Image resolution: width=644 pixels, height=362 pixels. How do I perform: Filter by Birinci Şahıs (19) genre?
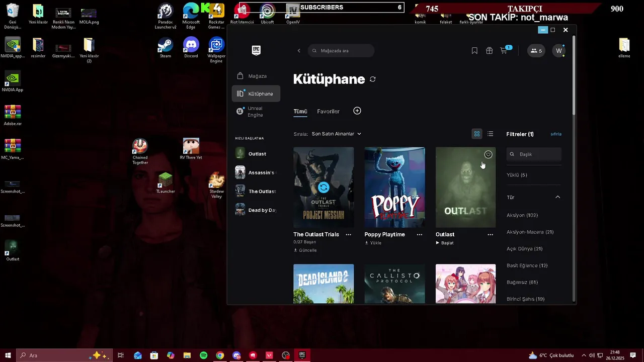526,299
